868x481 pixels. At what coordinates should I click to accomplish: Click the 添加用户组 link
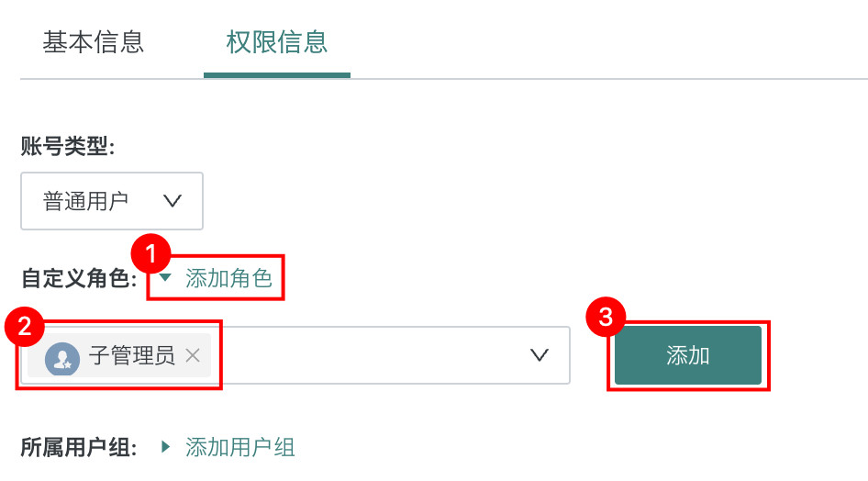click(x=239, y=447)
